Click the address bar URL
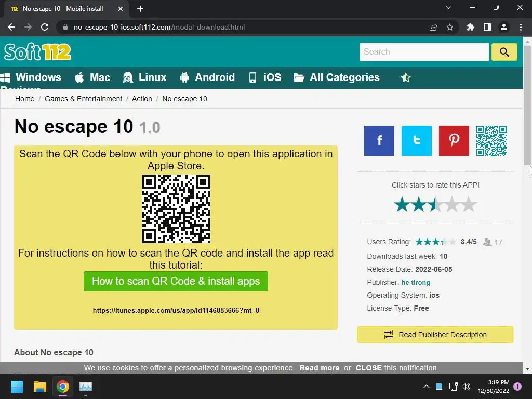Screen dimensions: 532x399 [x=159, y=27]
